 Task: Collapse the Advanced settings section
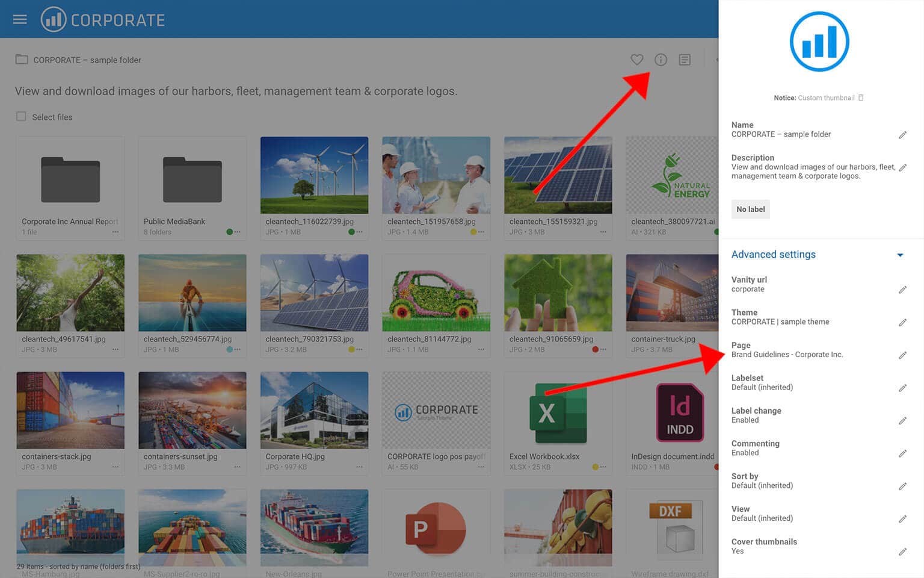pyautogui.click(x=900, y=255)
